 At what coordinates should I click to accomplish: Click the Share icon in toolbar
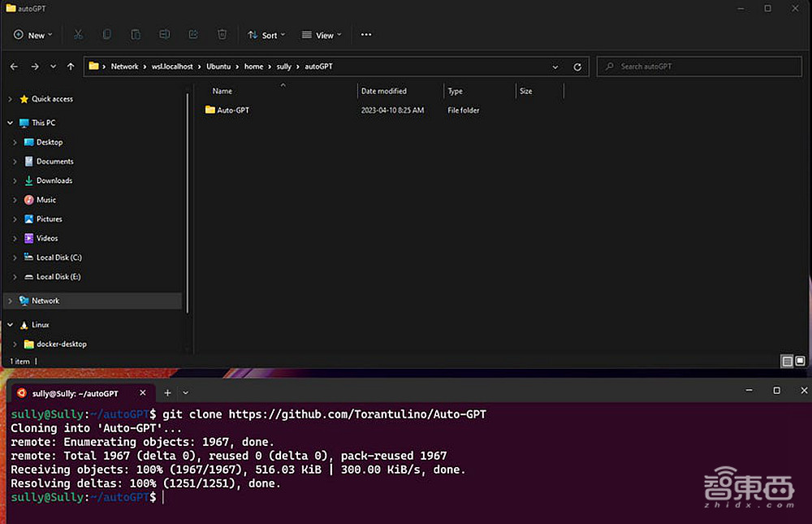click(x=193, y=35)
